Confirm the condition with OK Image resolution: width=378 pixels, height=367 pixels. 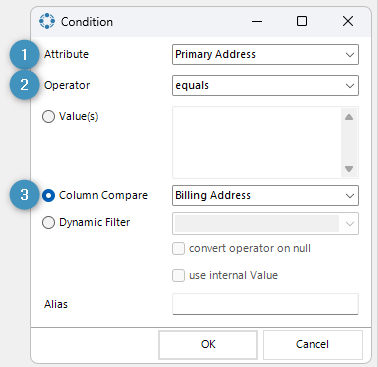pyautogui.click(x=208, y=344)
